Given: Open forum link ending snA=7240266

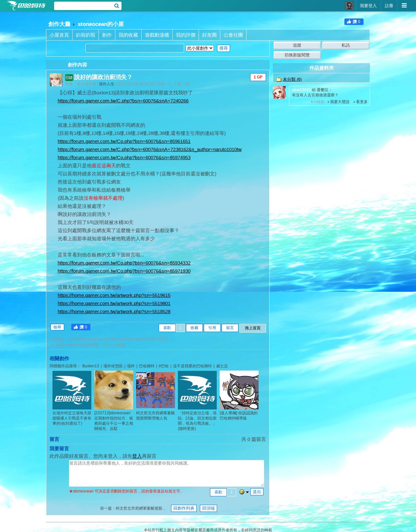Looking at the screenshot, I should pos(123,101).
